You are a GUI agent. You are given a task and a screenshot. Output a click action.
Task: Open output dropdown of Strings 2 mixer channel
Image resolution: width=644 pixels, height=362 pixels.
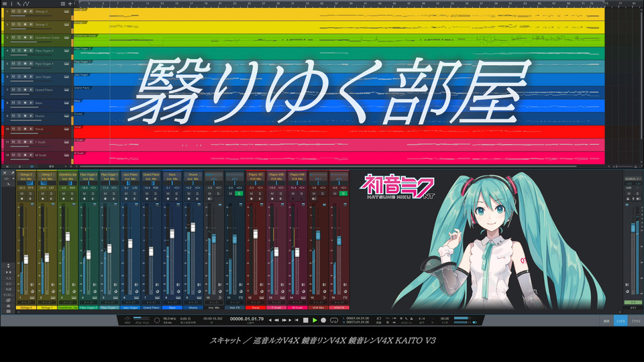(x=26, y=179)
